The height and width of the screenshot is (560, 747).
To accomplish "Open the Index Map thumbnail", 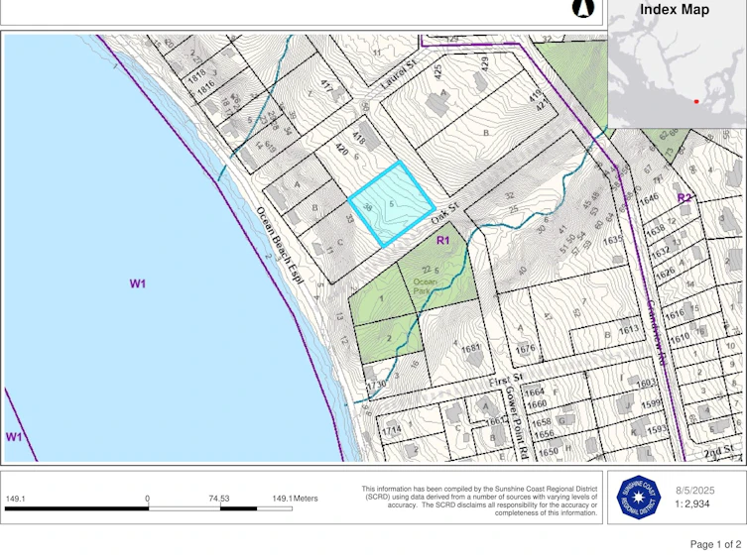I will pos(677,63).
